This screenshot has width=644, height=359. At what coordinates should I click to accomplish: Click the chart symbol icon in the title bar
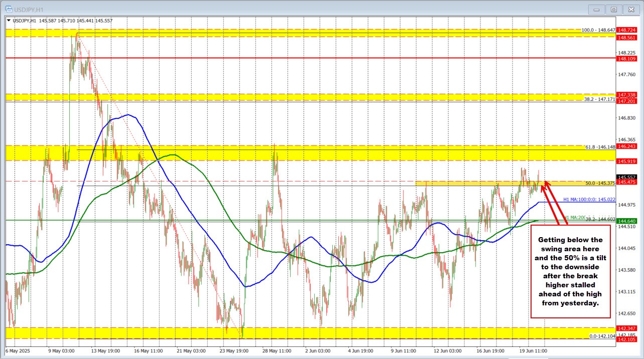pos(9,9)
